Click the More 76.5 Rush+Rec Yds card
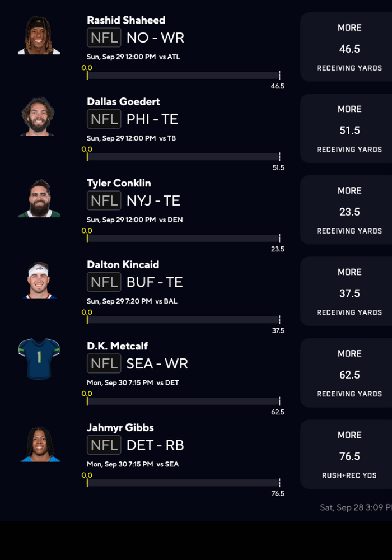This screenshot has width=392, height=560. click(x=348, y=455)
